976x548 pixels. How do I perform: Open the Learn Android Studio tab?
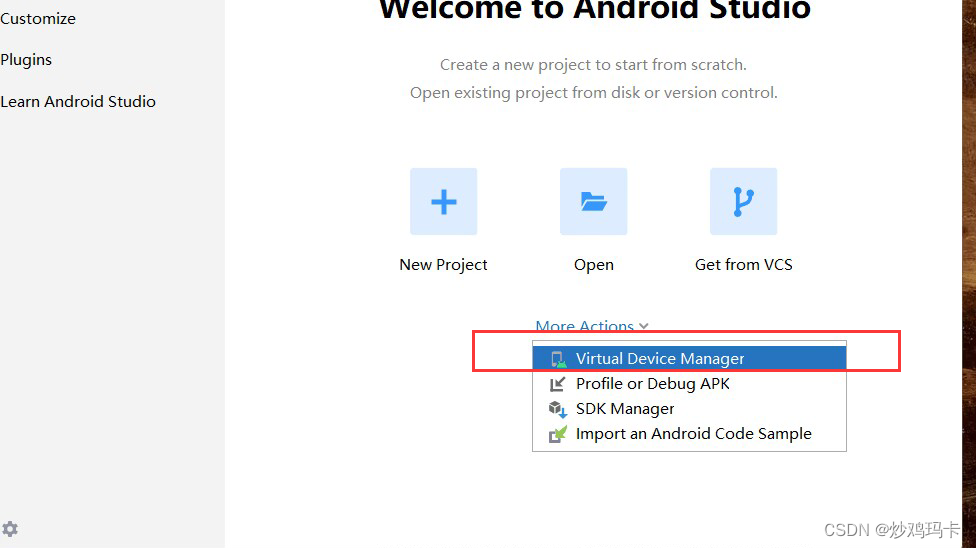click(78, 102)
